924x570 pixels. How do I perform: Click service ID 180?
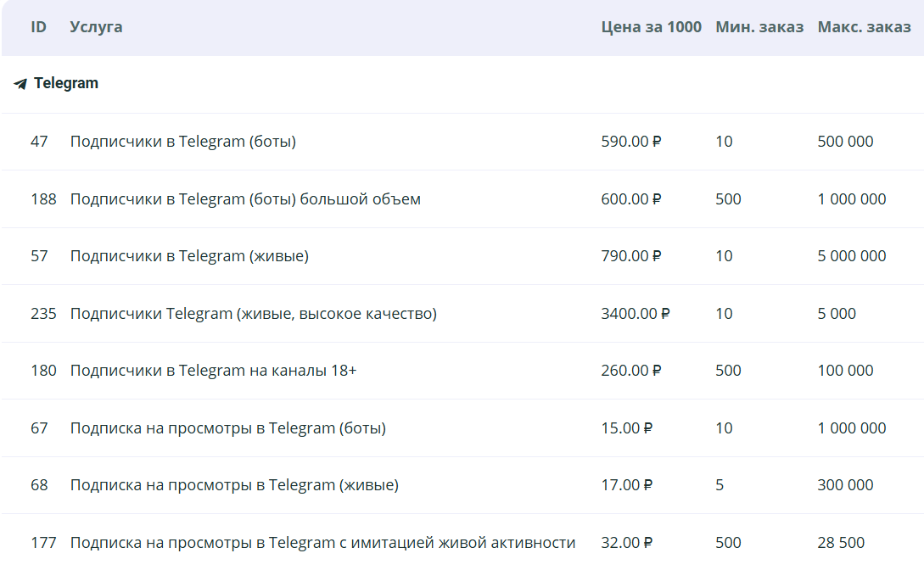(43, 371)
